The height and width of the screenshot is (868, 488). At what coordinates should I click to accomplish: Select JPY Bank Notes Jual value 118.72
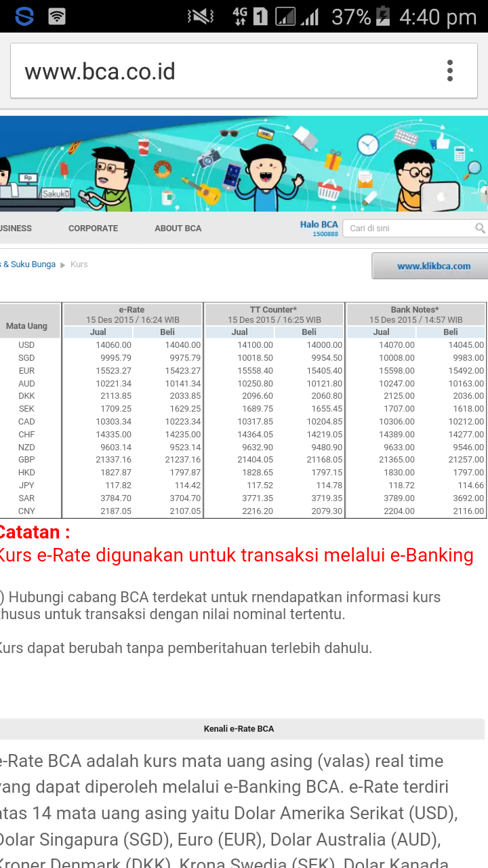[401, 486]
